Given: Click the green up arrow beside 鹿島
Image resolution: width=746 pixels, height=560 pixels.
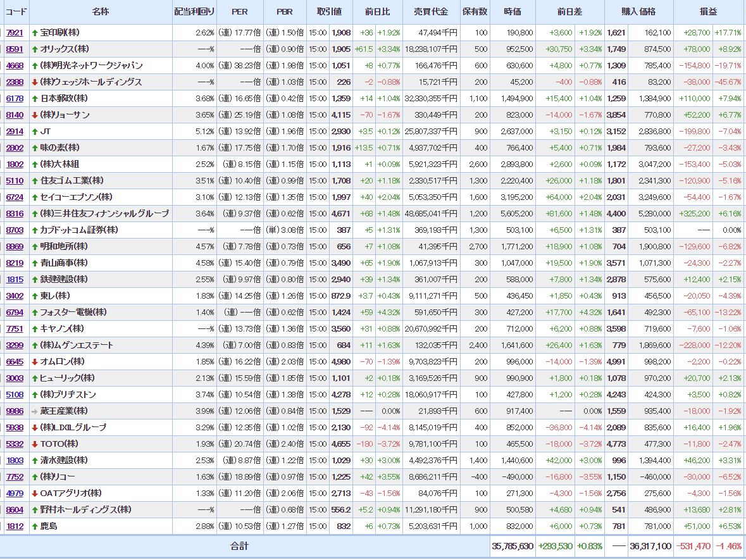Looking at the screenshot, I should [35, 526].
